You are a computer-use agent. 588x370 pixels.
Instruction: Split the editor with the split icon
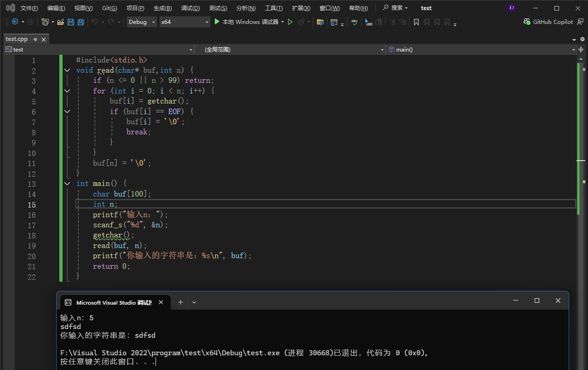click(x=581, y=49)
